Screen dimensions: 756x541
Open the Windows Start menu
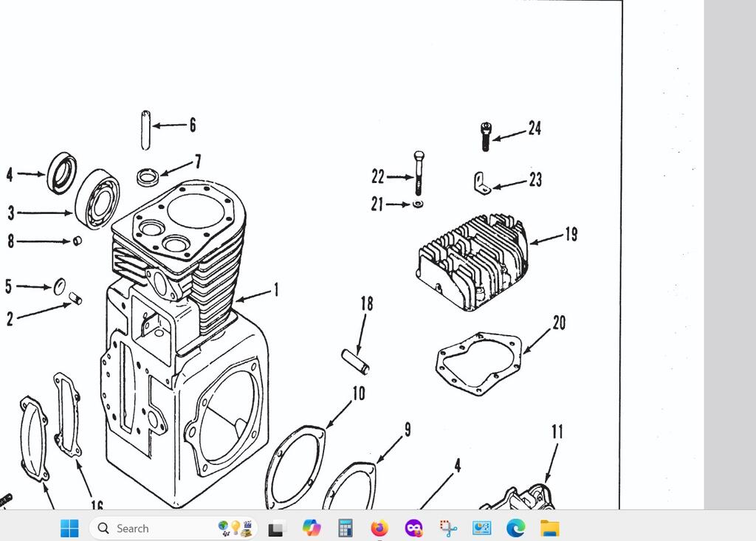coord(69,528)
